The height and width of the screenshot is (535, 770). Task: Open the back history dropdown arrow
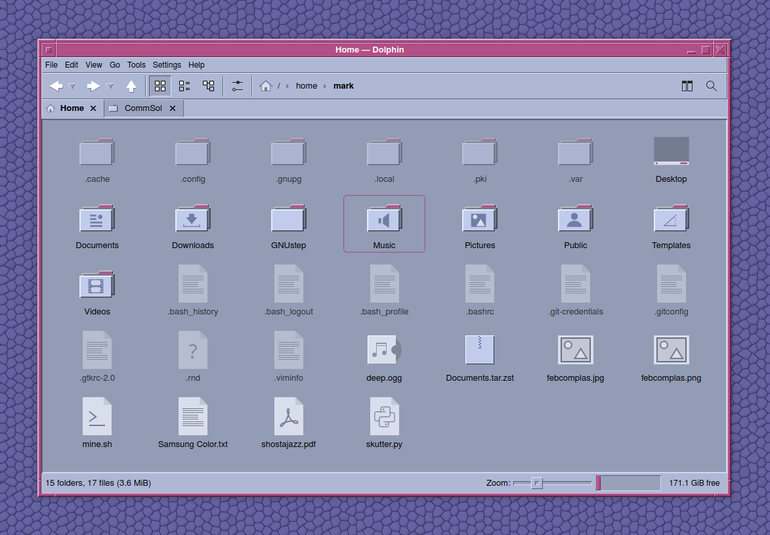pos(72,86)
